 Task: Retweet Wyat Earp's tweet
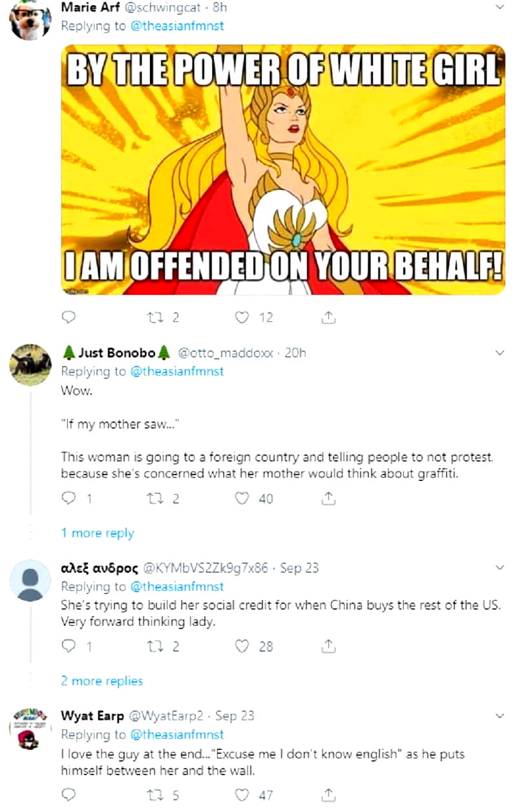156,795
